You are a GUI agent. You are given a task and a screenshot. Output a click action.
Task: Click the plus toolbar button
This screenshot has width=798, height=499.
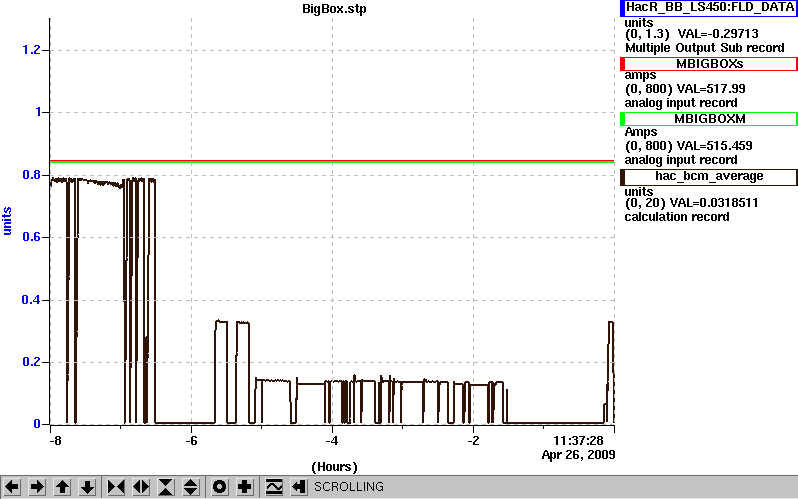244,487
